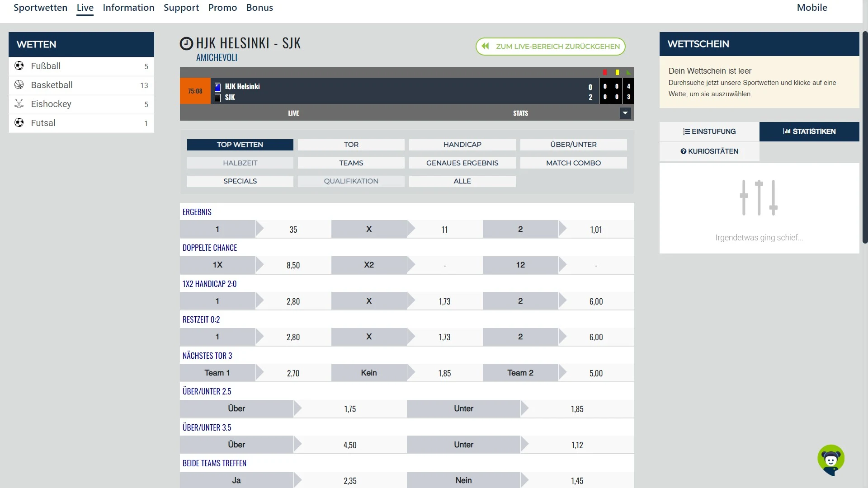The width and height of the screenshot is (868, 488).
Task: Select the Teams filter
Action: pos(351,163)
